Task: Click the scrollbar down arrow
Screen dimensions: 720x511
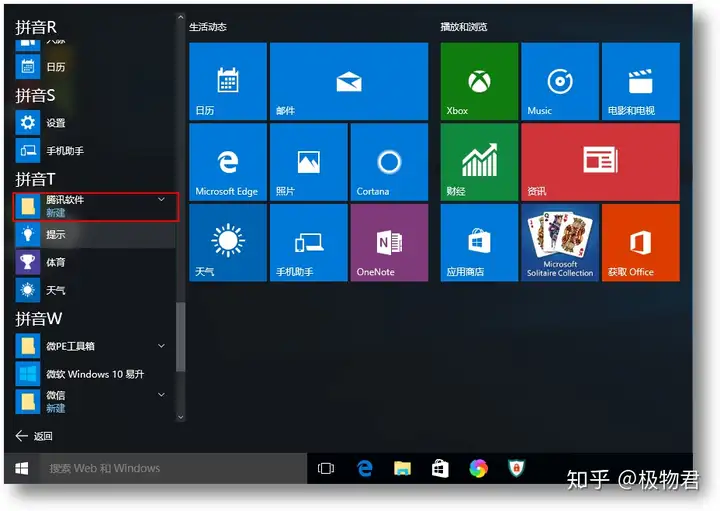Action: point(180,417)
